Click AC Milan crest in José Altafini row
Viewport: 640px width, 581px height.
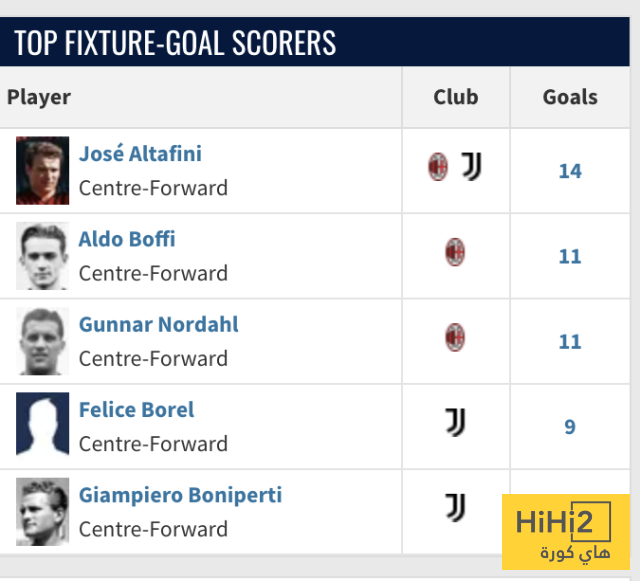pos(438,168)
